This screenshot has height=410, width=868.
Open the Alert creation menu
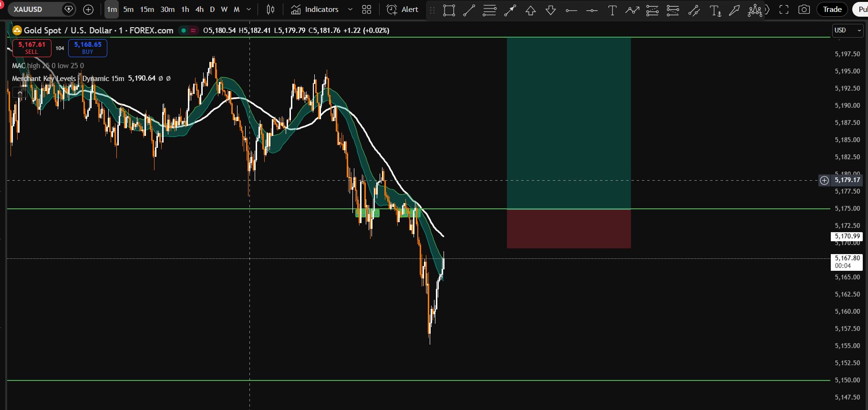[403, 10]
